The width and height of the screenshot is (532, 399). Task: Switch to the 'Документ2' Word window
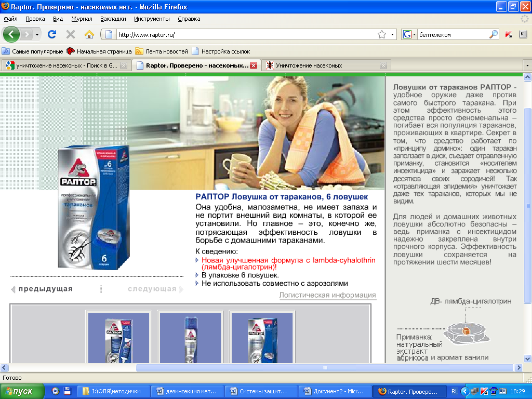[335, 391]
